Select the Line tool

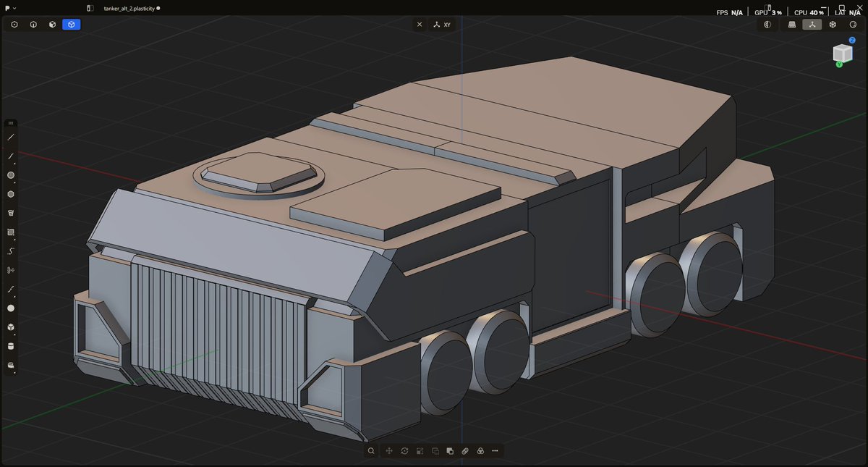(x=11, y=137)
